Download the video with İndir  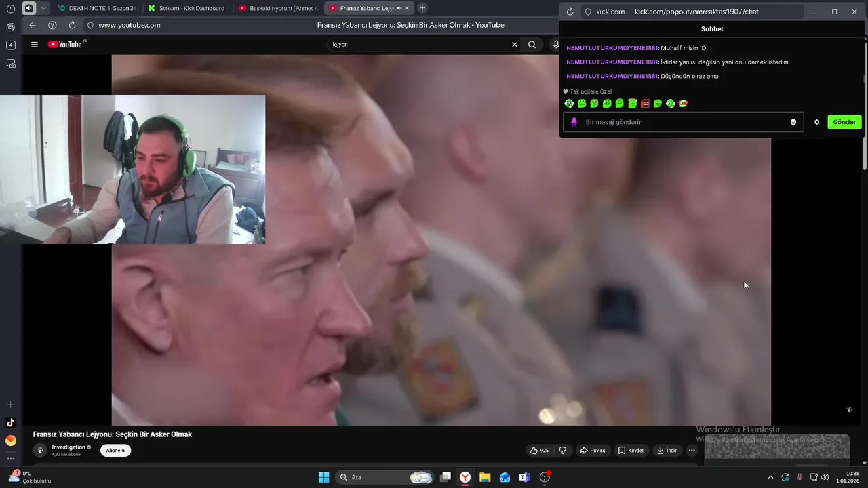click(x=667, y=450)
